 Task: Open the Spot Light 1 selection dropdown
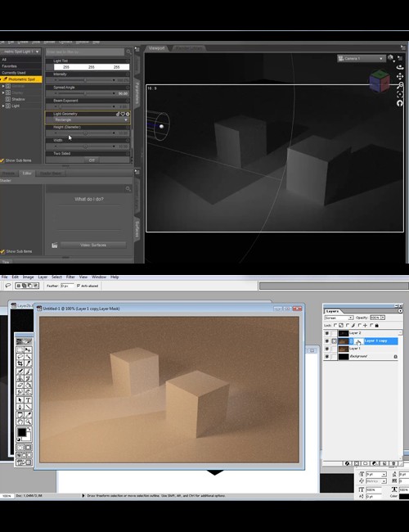tap(20, 52)
